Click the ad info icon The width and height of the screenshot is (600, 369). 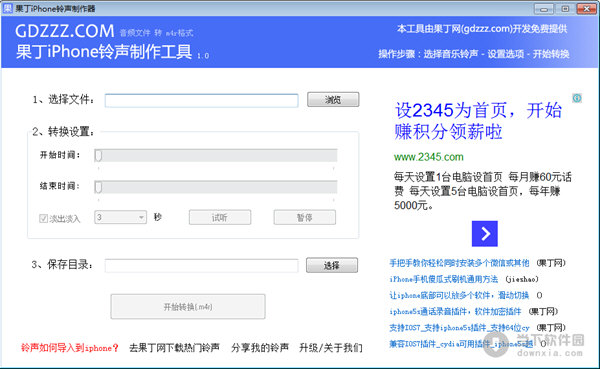(577, 98)
